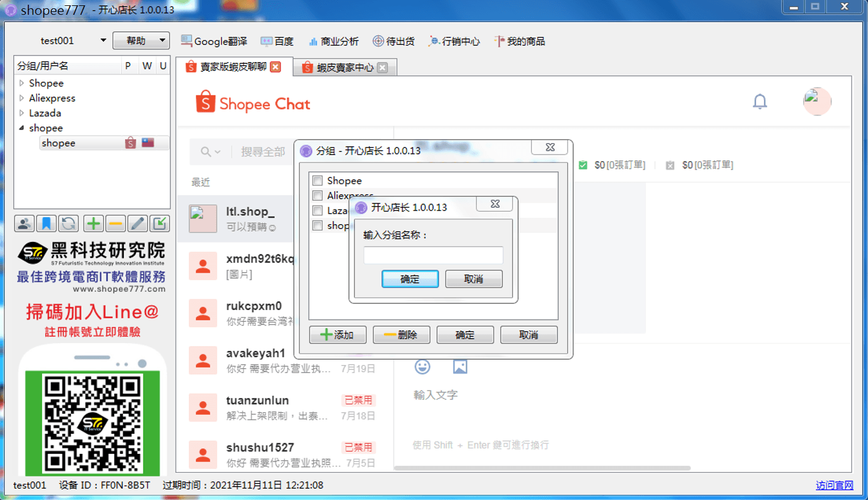The image size is (868, 500).
Task: Expand the Lazada group in the tree
Action: [x=22, y=112]
